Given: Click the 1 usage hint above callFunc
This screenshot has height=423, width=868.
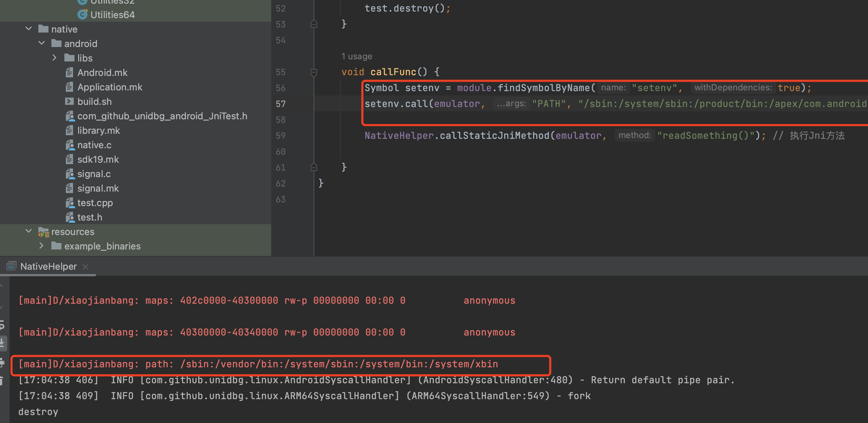Looking at the screenshot, I should (356, 56).
